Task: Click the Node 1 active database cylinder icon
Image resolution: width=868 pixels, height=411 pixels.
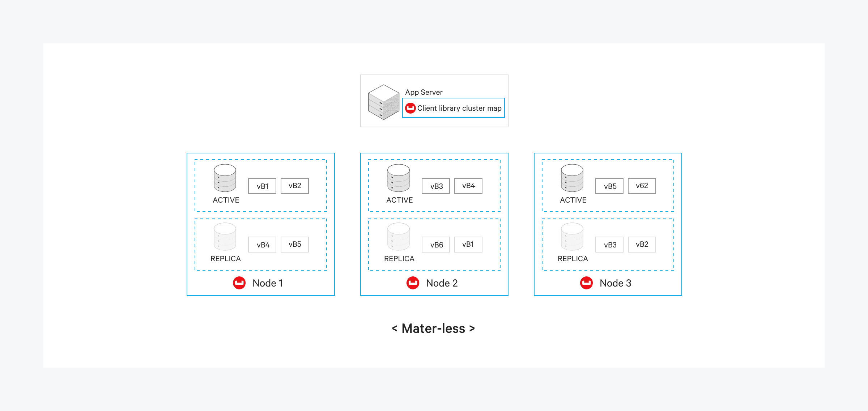Action: [225, 178]
